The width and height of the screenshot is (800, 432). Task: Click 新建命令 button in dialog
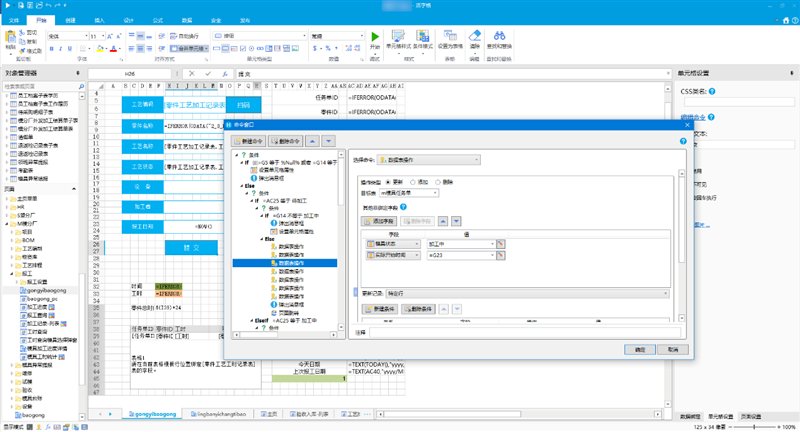[x=249, y=141]
